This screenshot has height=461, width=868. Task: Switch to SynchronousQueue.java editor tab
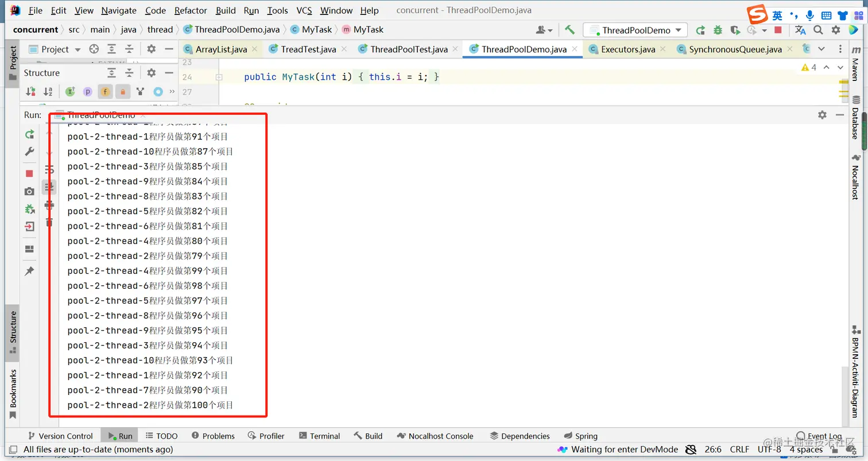point(735,49)
